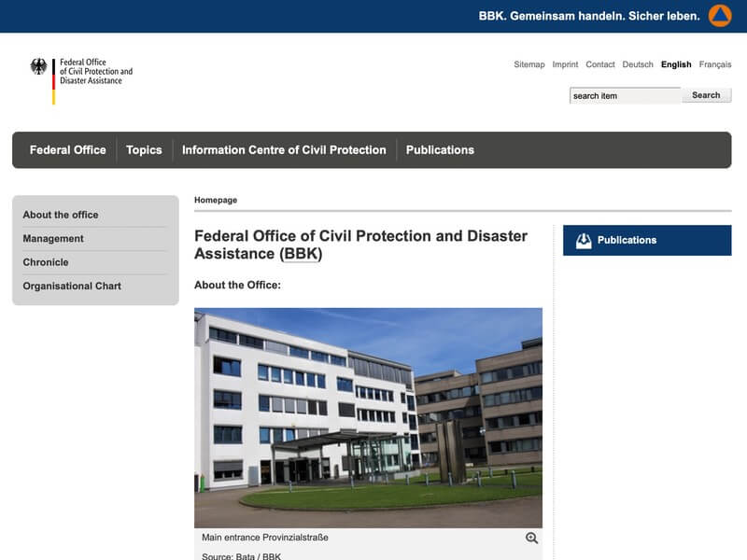This screenshot has width=747, height=560.
Task: Click the federal eagle logo
Action: pos(38,67)
